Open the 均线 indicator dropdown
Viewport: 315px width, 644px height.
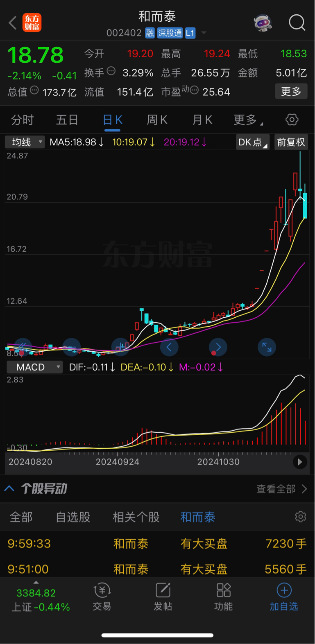pos(25,142)
